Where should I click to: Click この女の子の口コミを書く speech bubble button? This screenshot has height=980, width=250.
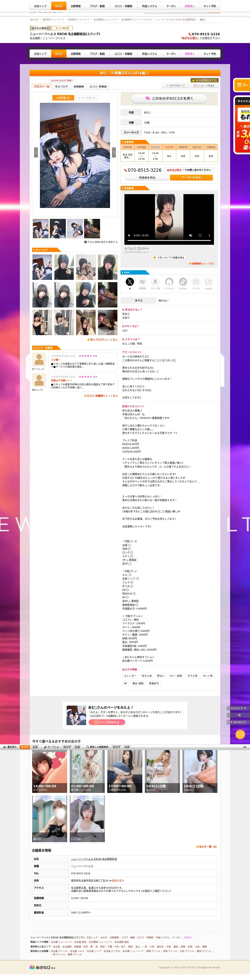pyautogui.click(x=169, y=99)
